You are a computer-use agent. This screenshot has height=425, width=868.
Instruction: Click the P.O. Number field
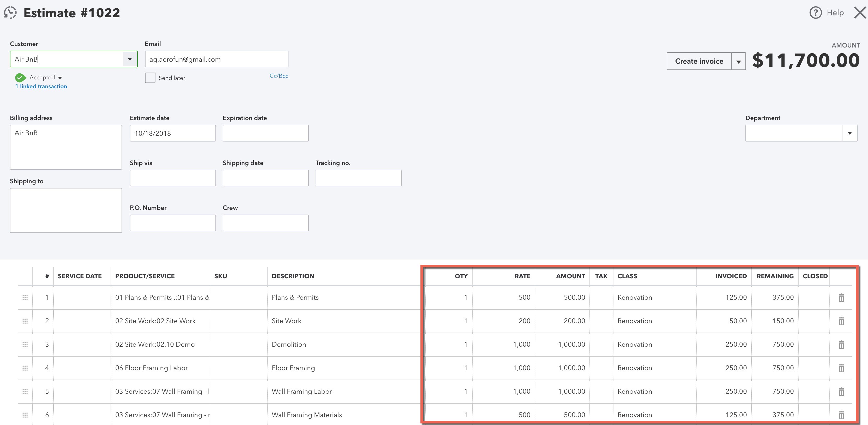(x=172, y=223)
